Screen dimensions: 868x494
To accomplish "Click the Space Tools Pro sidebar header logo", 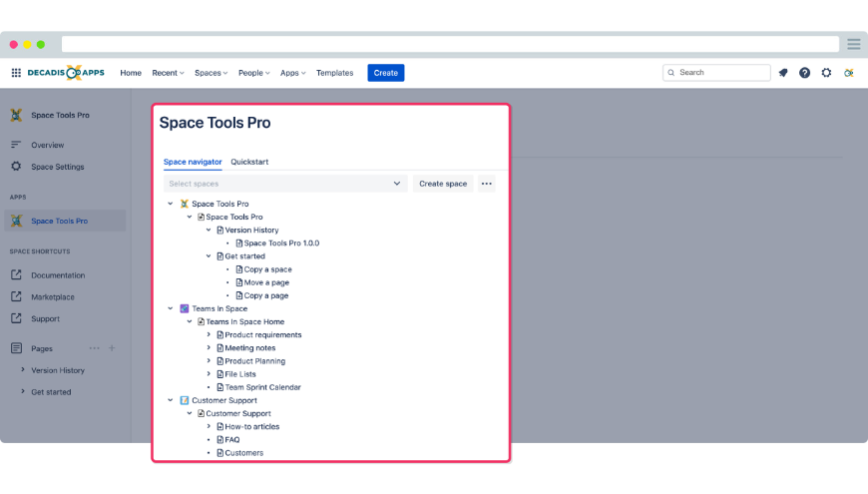I will (16, 115).
